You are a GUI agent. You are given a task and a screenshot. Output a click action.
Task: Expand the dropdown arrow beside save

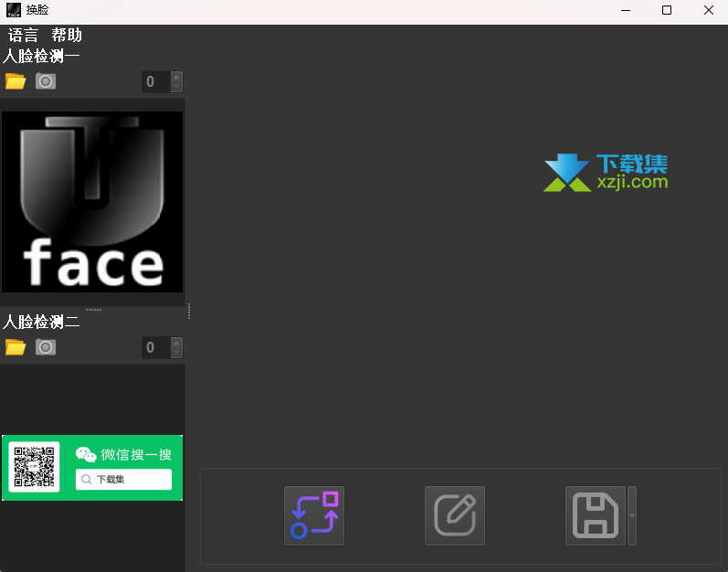(x=632, y=515)
